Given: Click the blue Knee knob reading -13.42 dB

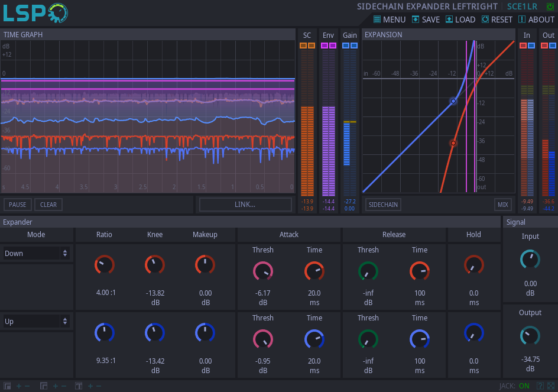Looking at the screenshot, I should (155, 333).
